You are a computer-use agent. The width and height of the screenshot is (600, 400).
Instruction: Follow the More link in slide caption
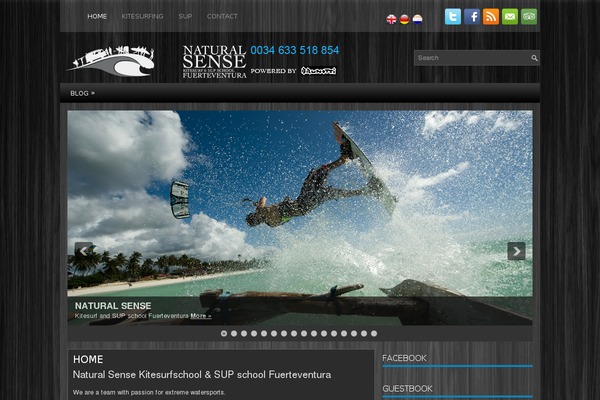pos(201,316)
